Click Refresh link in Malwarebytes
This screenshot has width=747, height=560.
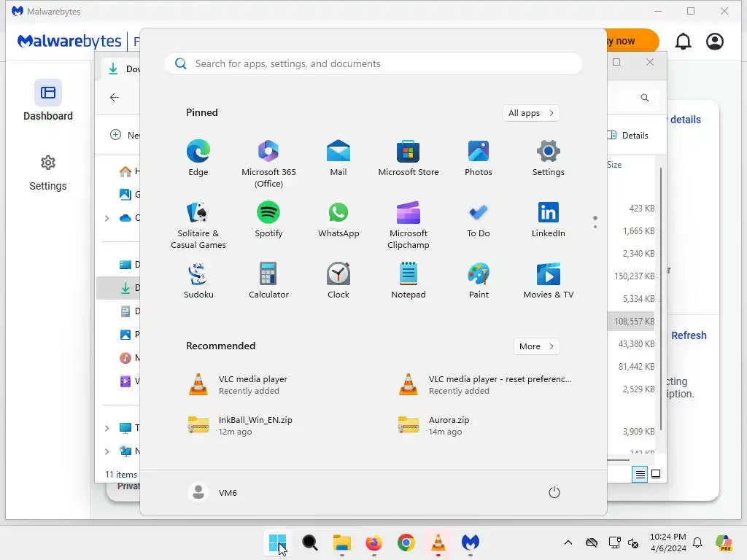coord(689,335)
